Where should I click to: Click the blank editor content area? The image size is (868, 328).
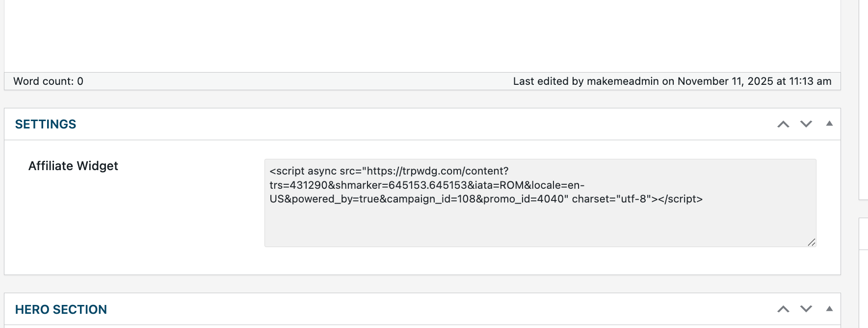(422, 34)
